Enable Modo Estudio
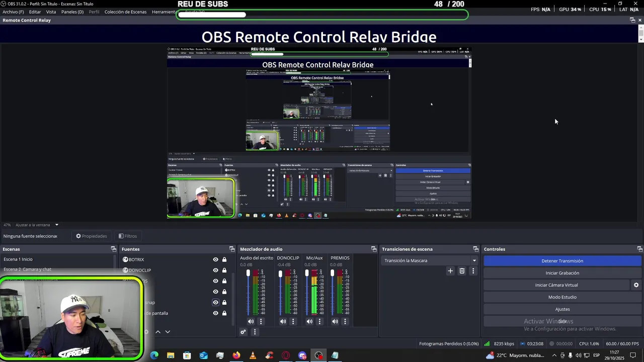 tap(562, 297)
